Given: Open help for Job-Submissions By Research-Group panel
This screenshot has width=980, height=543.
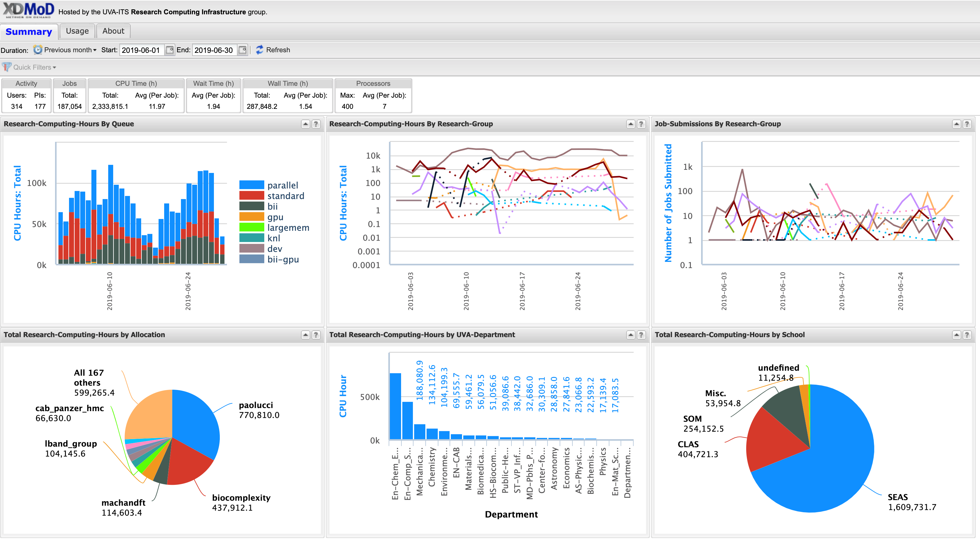Looking at the screenshot, I should tap(967, 124).
